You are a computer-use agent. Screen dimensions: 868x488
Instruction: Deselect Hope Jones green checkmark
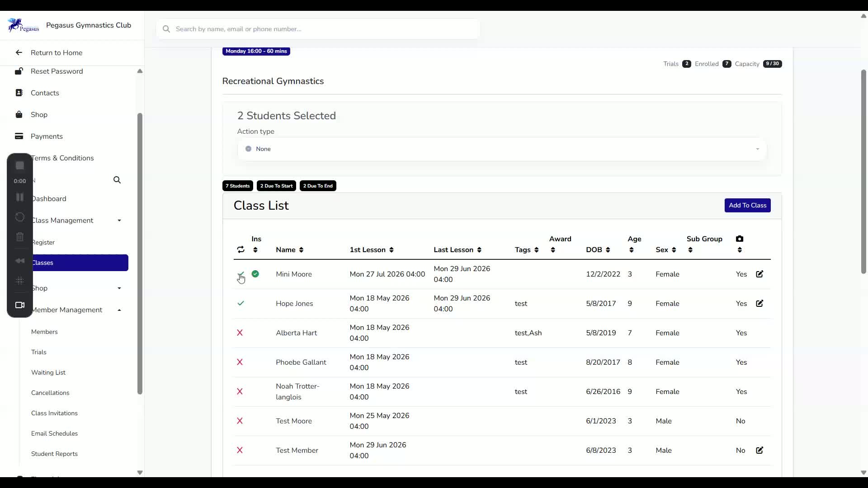point(241,303)
